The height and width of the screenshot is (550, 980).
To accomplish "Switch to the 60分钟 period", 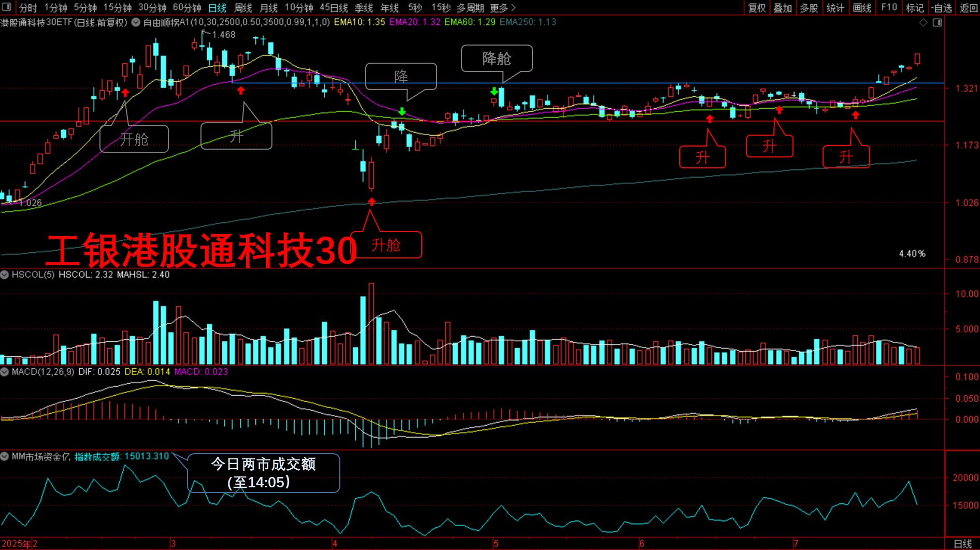I will (x=187, y=8).
